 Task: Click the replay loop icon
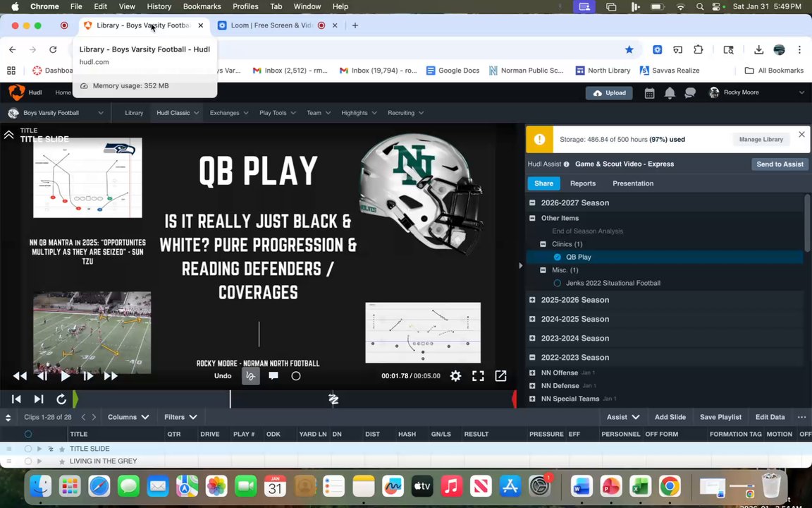point(61,399)
